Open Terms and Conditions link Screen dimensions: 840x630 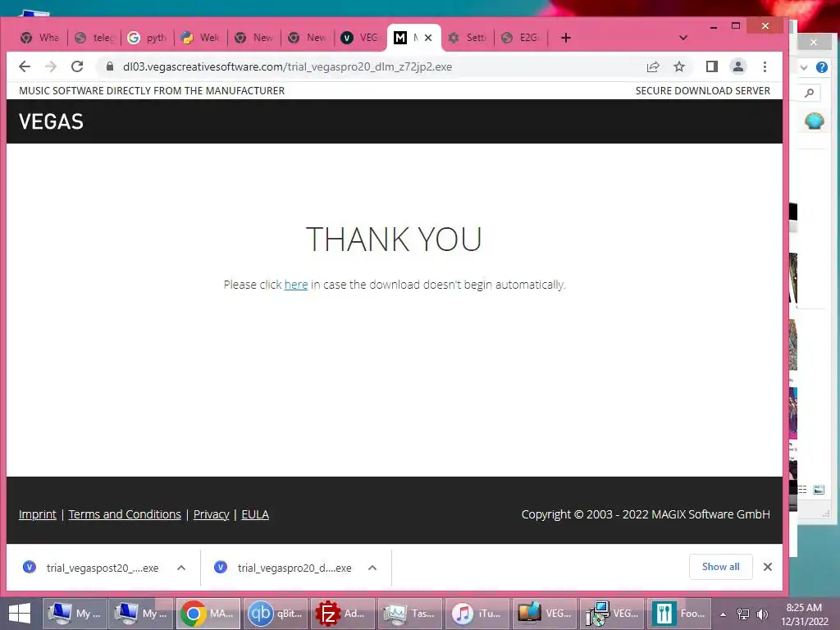pyautogui.click(x=125, y=514)
